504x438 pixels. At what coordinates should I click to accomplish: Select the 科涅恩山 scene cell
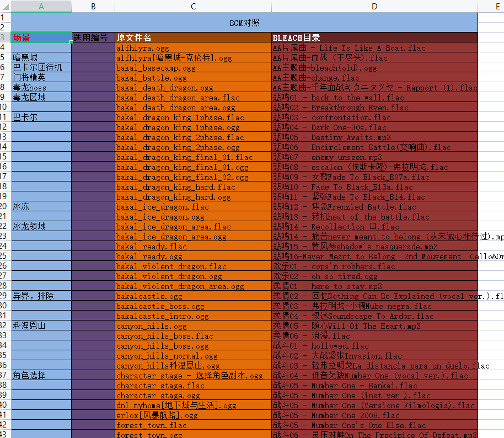coord(41,326)
